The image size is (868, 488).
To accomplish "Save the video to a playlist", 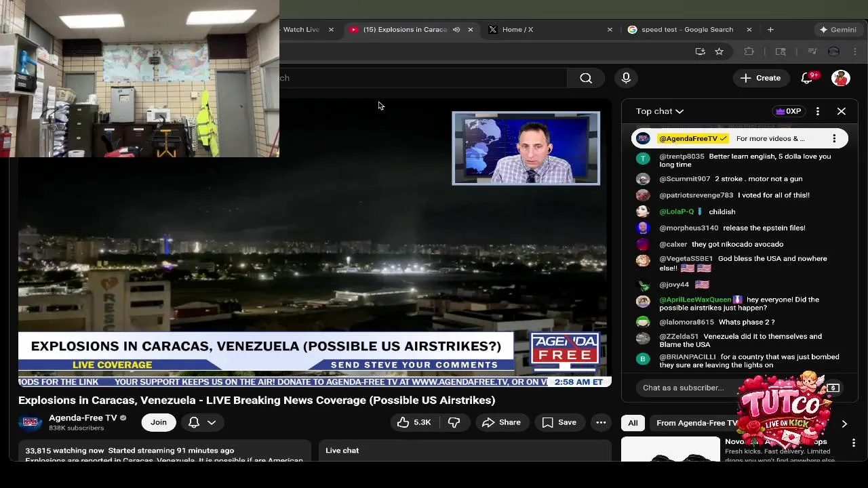I will point(559,422).
